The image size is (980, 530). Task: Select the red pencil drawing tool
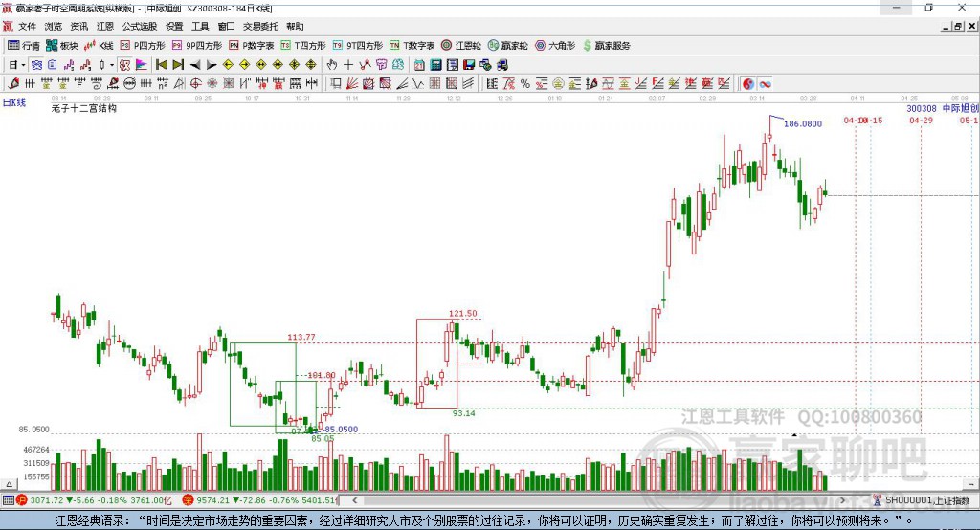(x=13, y=84)
